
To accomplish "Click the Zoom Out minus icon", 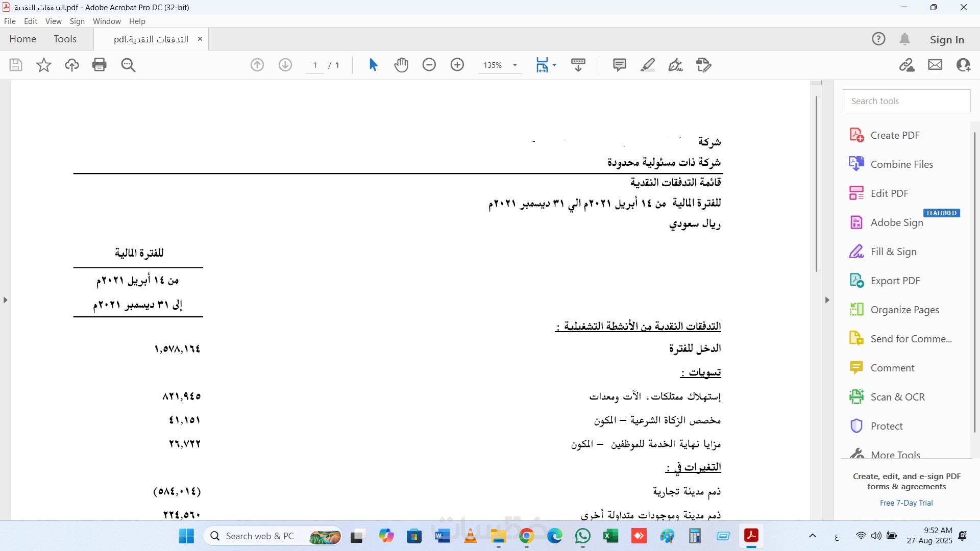I will coord(429,65).
